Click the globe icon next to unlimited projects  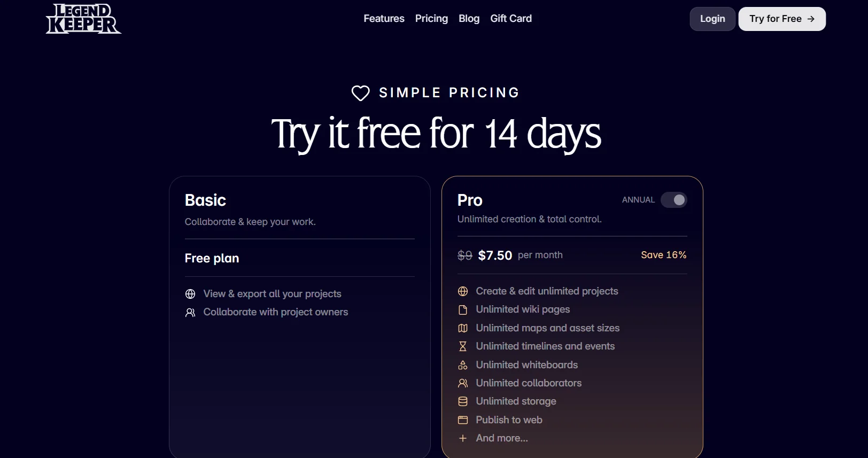click(463, 291)
